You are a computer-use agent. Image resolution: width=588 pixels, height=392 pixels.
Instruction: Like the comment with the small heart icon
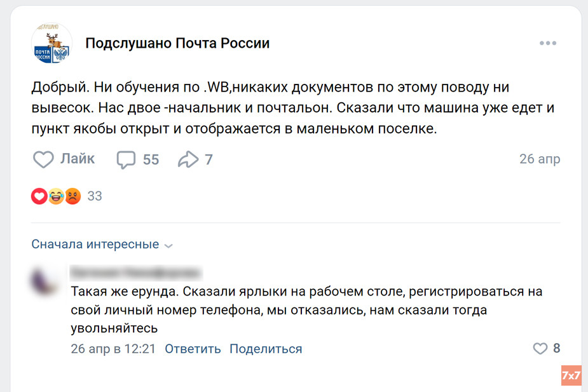540,348
